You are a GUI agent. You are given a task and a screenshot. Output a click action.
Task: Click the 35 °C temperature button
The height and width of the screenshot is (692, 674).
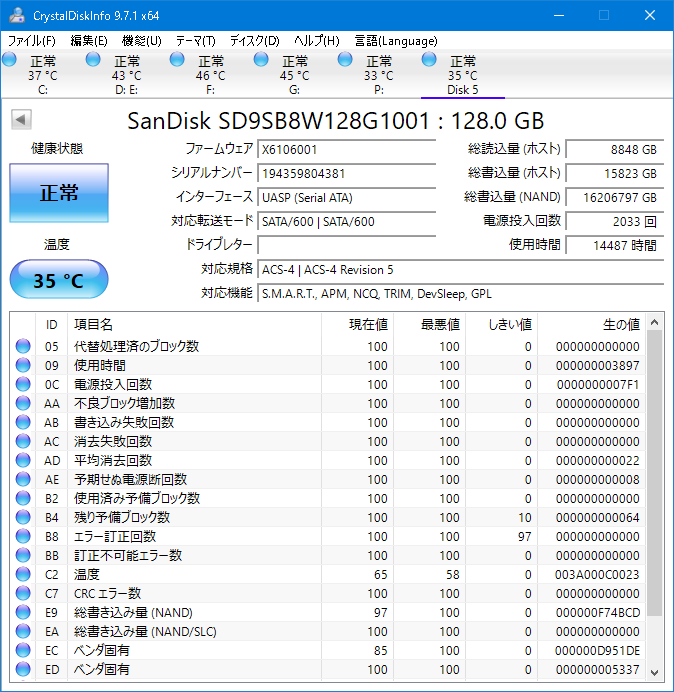pos(59,279)
